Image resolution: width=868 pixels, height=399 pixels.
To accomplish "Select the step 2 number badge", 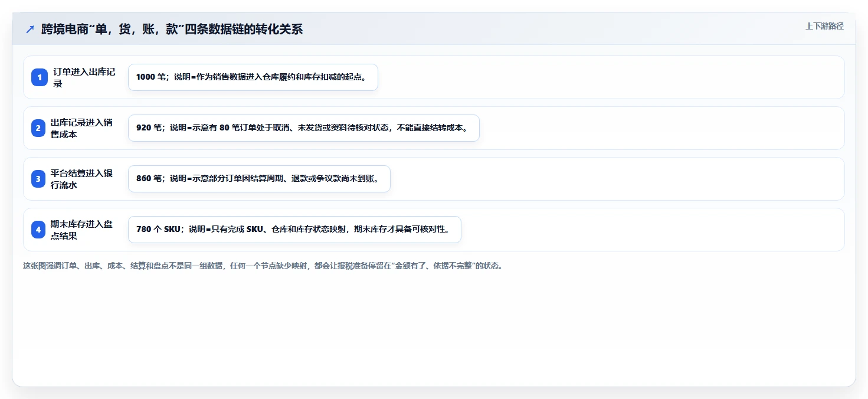I will 38,128.
